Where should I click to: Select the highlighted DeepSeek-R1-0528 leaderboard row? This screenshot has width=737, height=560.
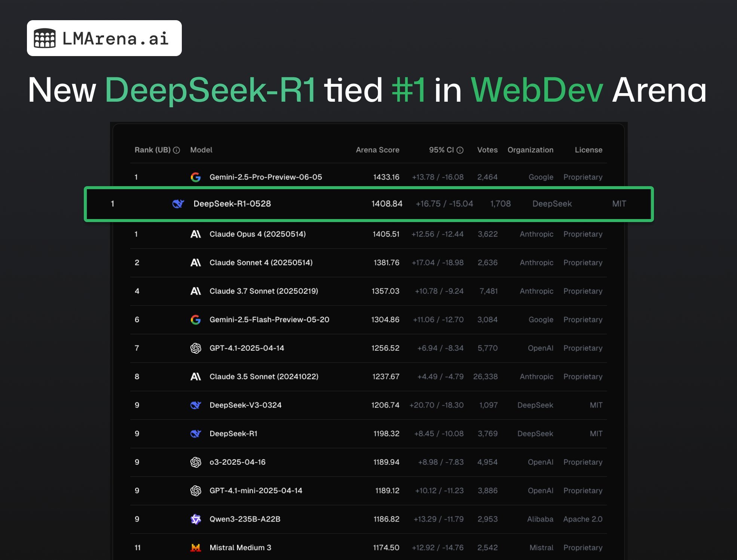pos(368,204)
